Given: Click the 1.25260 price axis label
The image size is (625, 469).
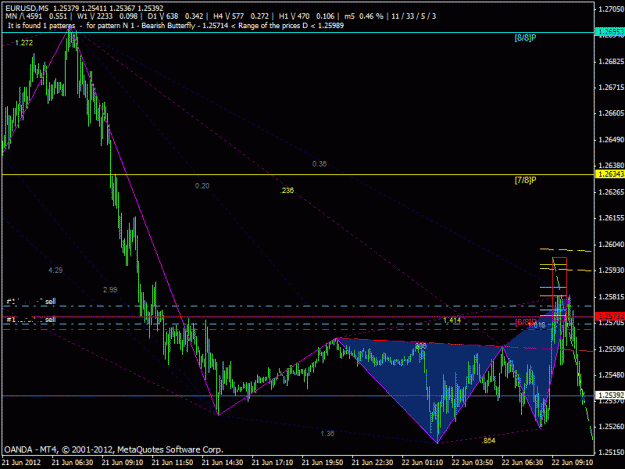Looking at the screenshot, I should pyautogui.click(x=611, y=427).
